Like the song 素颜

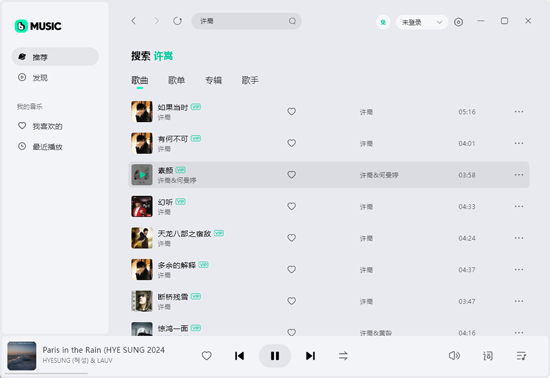tap(291, 175)
